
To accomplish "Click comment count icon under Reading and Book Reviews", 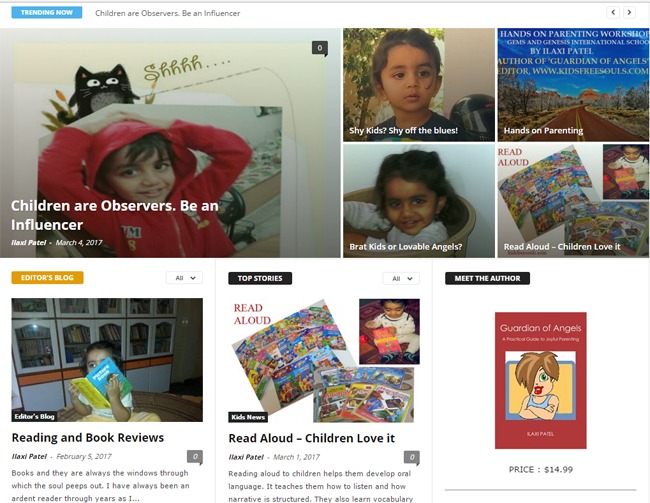I will point(195,457).
